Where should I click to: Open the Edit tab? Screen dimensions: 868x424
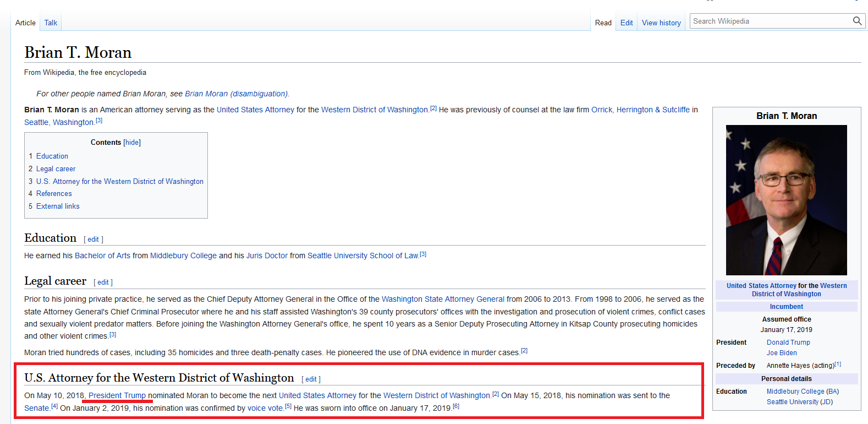pos(627,23)
